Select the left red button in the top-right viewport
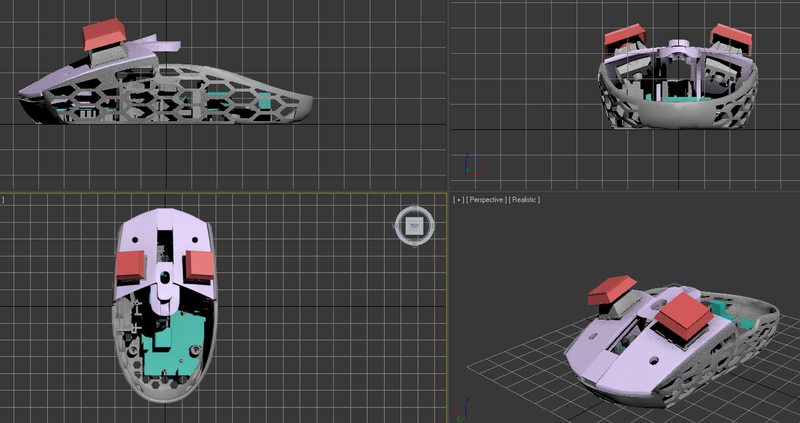Image resolution: width=800 pixels, height=423 pixels. (x=621, y=40)
